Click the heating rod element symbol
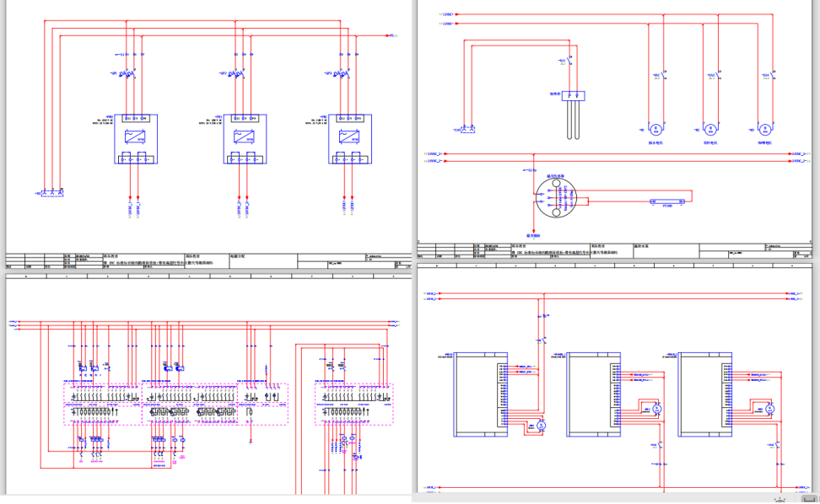820x504 pixels. point(575,113)
